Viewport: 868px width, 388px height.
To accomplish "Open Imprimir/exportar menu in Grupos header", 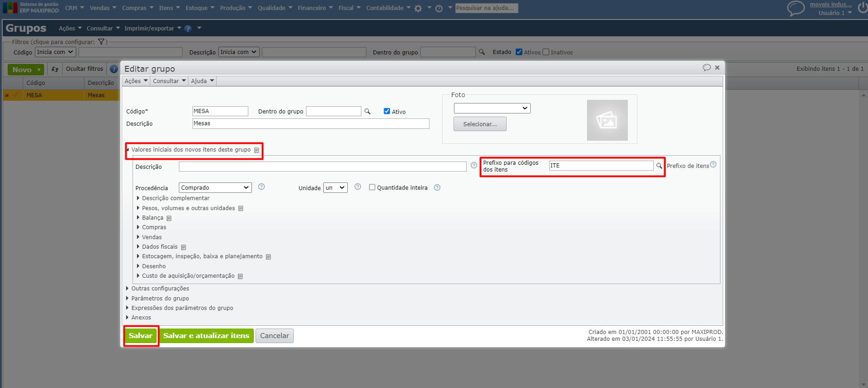I will coord(153,29).
